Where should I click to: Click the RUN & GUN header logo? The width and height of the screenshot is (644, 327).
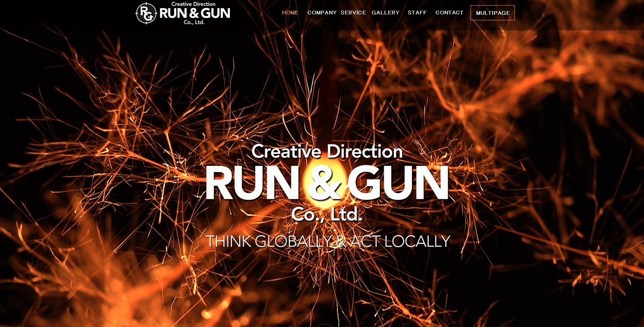coord(183,13)
